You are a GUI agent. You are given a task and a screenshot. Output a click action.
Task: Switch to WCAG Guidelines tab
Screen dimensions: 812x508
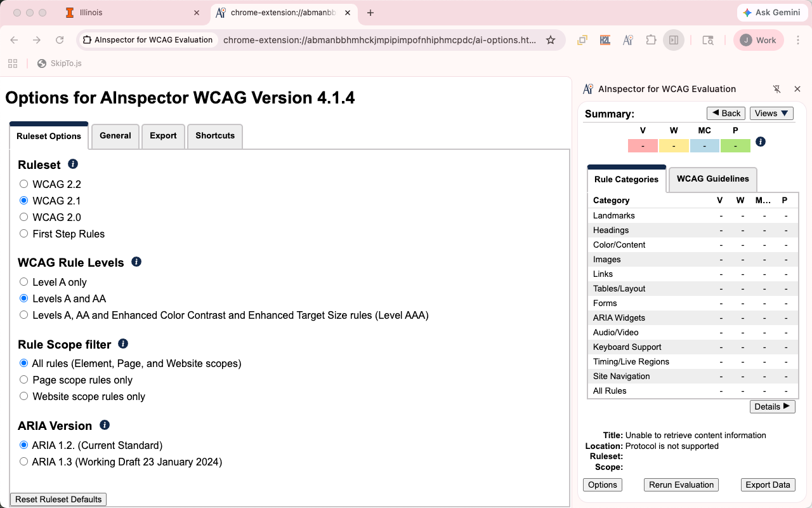click(713, 179)
